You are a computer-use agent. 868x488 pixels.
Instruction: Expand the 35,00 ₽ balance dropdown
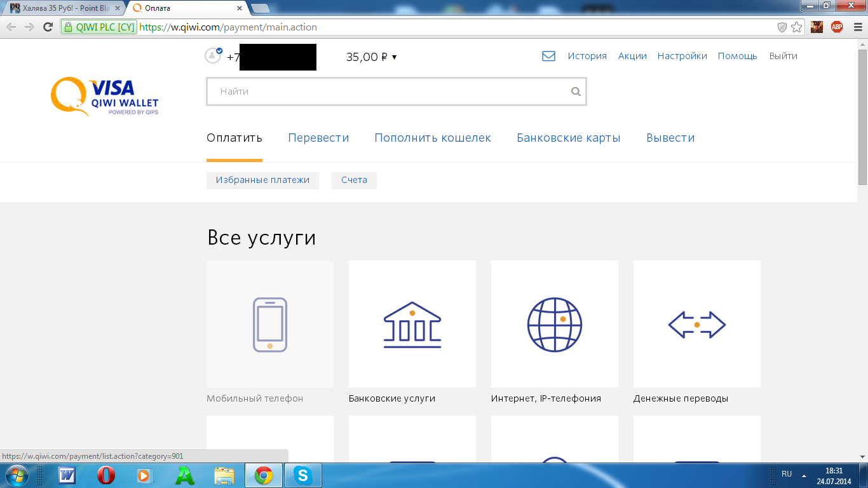pos(372,57)
